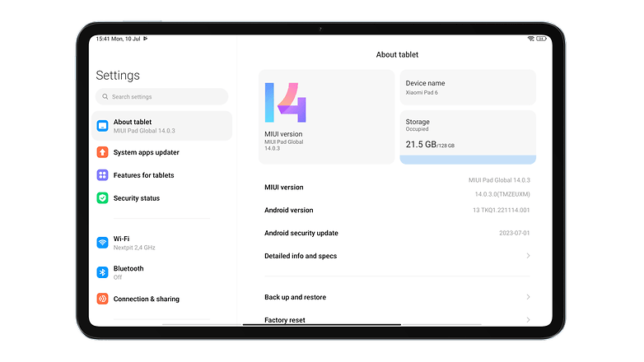The width and height of the screenshot is (644, 362).
Task: Click the 'About tablet' page title
Action: click(x=397, y=54)
